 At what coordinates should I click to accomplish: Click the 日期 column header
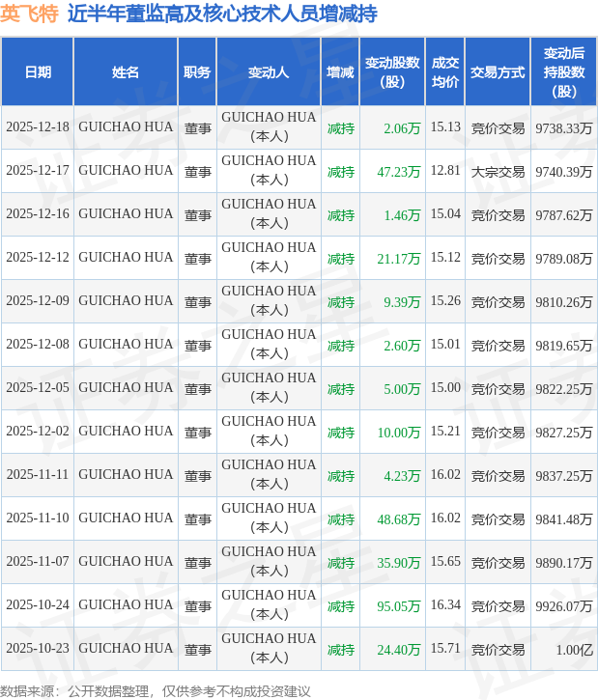tap(38, 72)
